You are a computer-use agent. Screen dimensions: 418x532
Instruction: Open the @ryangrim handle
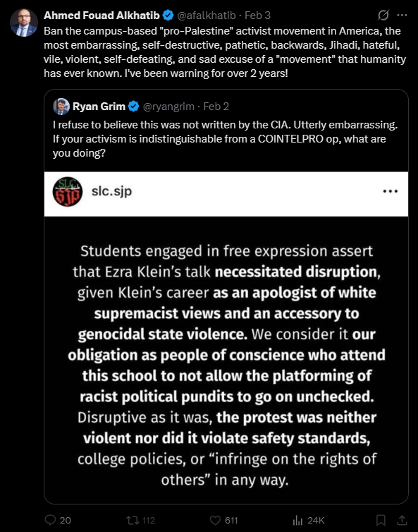click(x=168, y=107)
